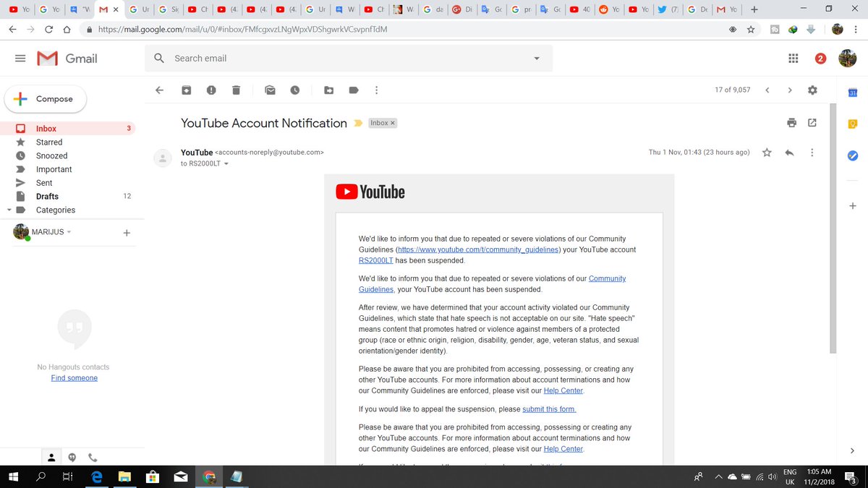Show recipient details dropdown next to RS2000LT
Screen dimensions: 868x488
point(226,164)
